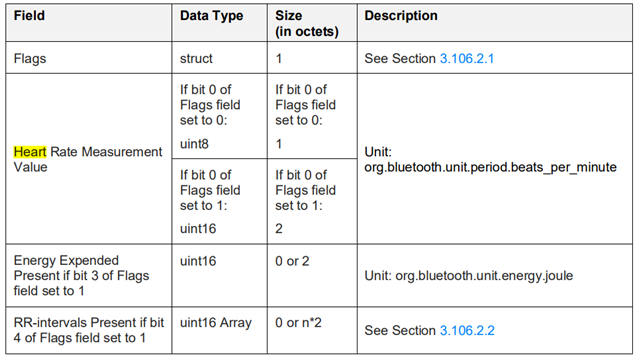Click the Description column header
The width and height of the screenshot is (640, 360).
pos(495,23)
